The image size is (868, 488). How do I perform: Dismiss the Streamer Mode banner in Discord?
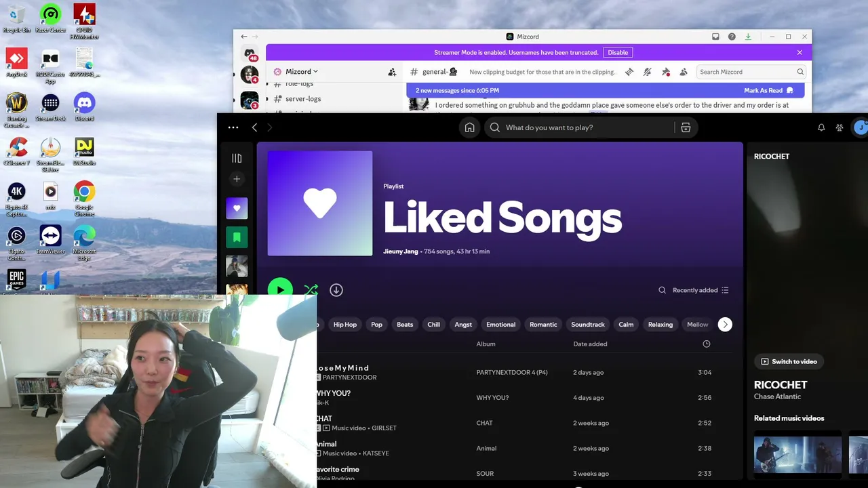[x=800, y=52]
